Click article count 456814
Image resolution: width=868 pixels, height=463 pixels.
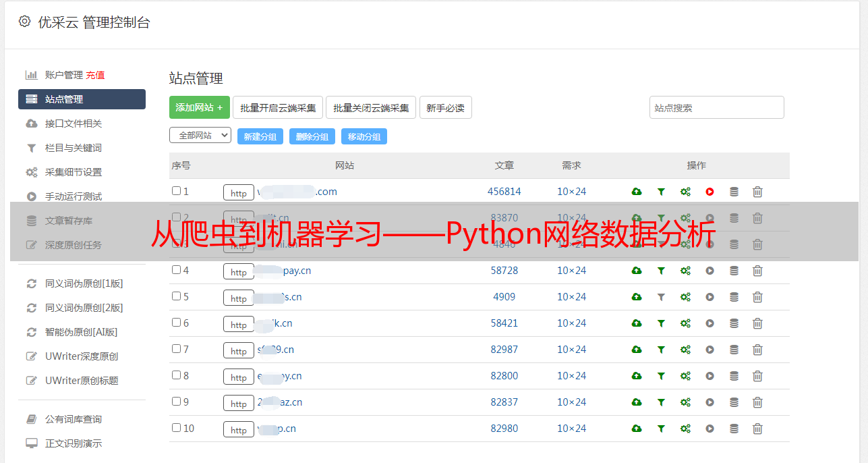click(504, 192)
